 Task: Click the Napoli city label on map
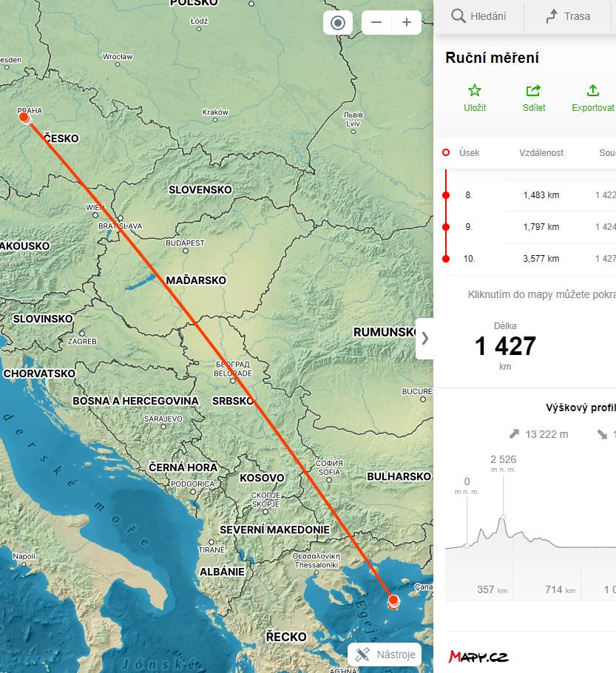[x=24, y=556]
